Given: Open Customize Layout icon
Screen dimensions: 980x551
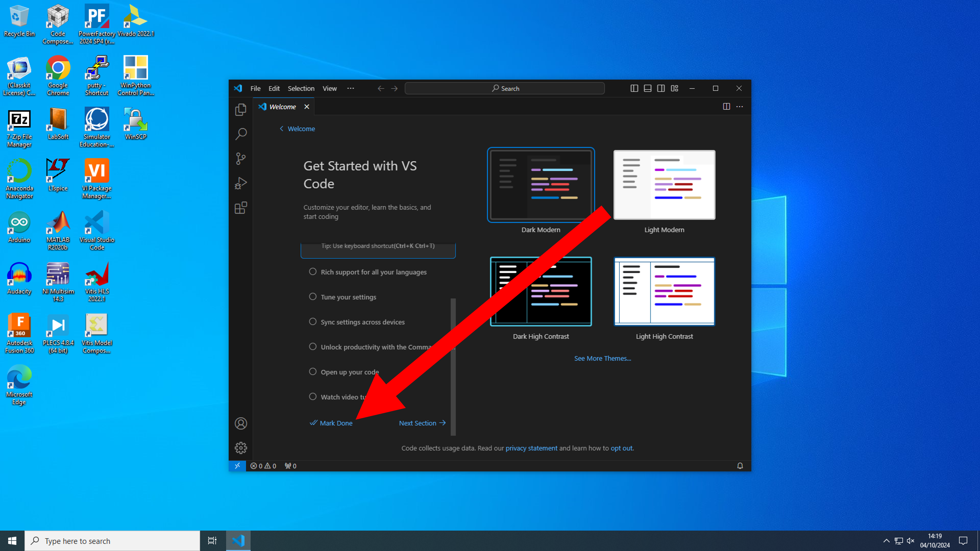Looking at the screenshot, I should [674, 88].
